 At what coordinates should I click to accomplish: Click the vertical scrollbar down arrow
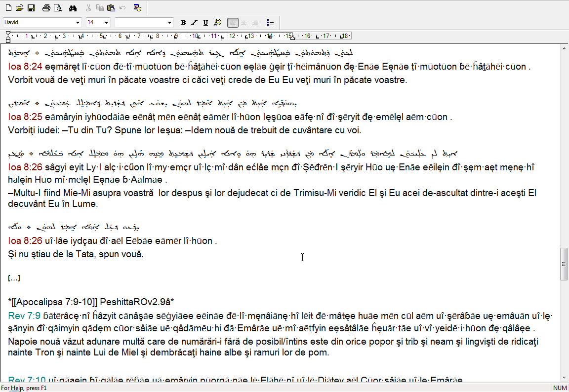[564, 377]
